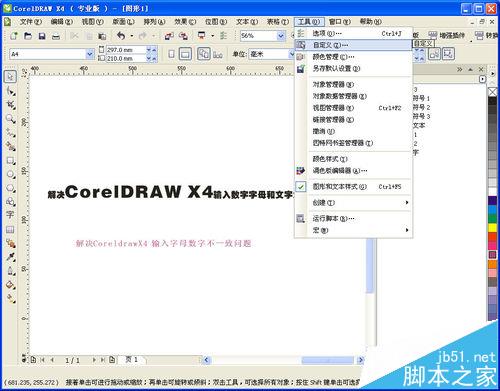Click the page width 297.0 mm field

click(126, 50)
